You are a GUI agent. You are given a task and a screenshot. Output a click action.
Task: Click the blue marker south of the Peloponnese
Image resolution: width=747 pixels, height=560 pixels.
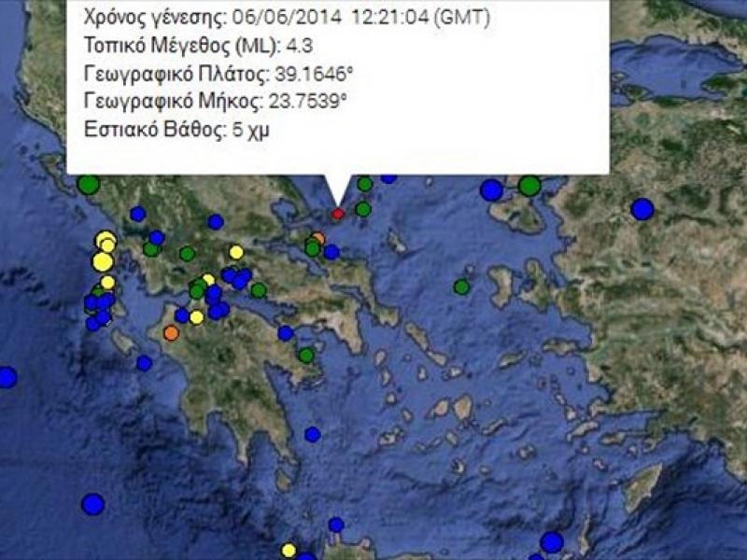312,434
